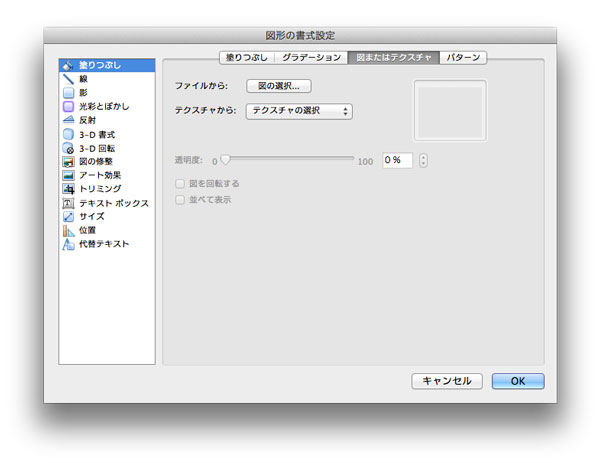This screenshot has height=463, width=600.
Task: Select the 影 (Shadow) icon in sidebar
Action: [68, 92]
